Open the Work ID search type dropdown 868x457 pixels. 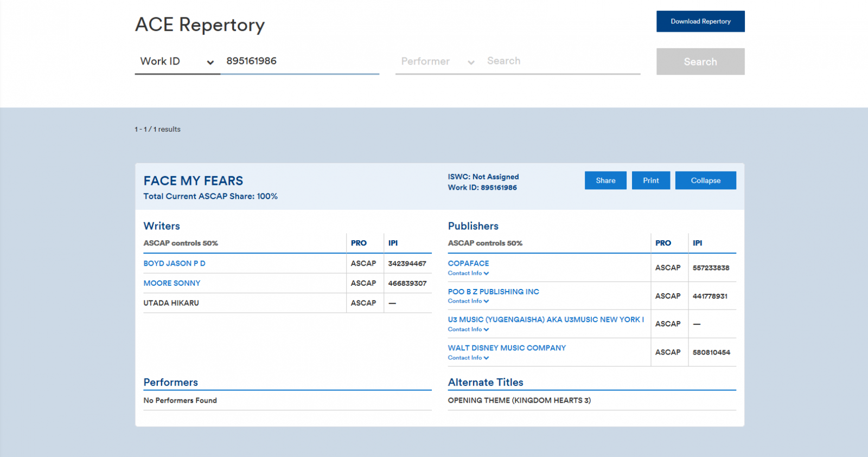177,61
